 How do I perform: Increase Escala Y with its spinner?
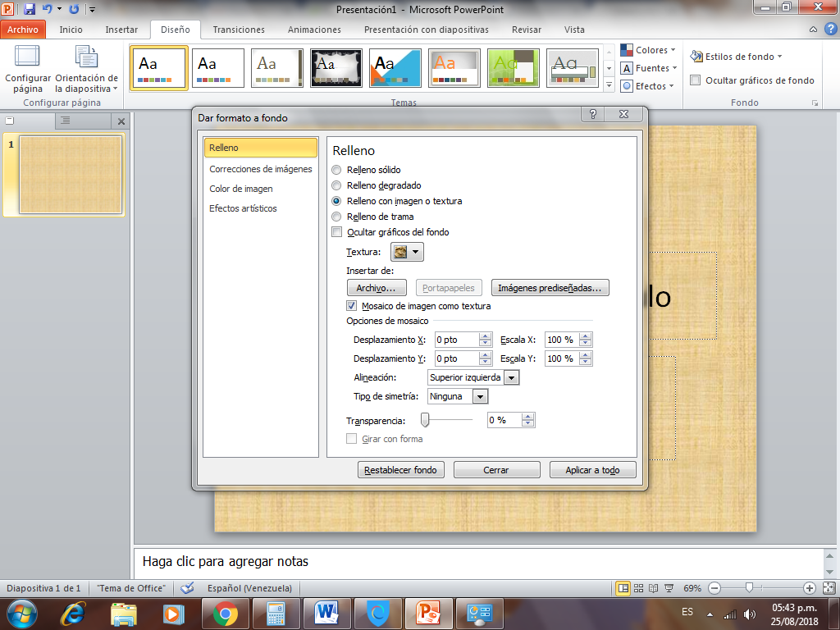pyautogui.click(x=586, y=354)
